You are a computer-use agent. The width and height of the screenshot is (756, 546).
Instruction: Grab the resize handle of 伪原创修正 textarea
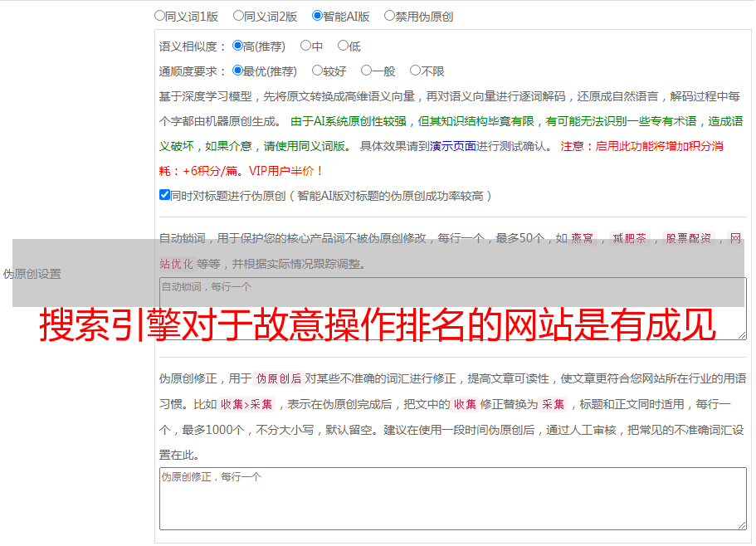coord(742,525)
